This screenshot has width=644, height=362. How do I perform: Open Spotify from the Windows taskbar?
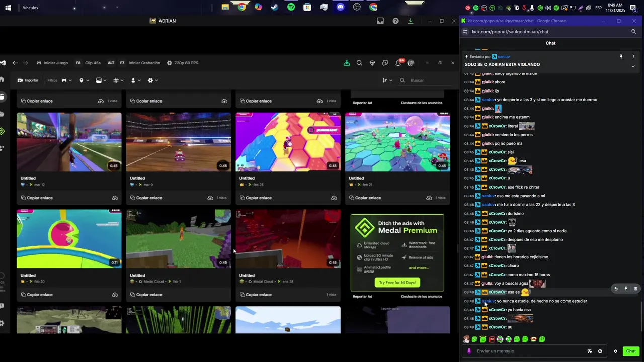click(x=291, y=7)
